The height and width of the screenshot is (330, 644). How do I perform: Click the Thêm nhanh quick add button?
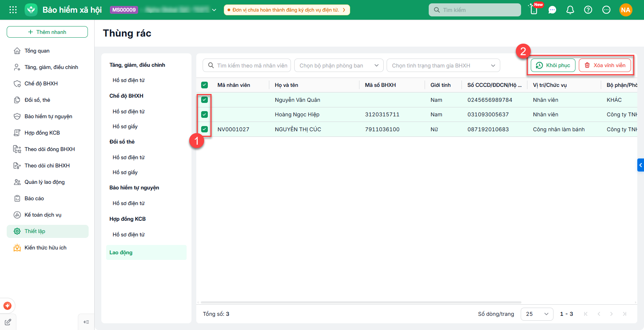point(47,32)
